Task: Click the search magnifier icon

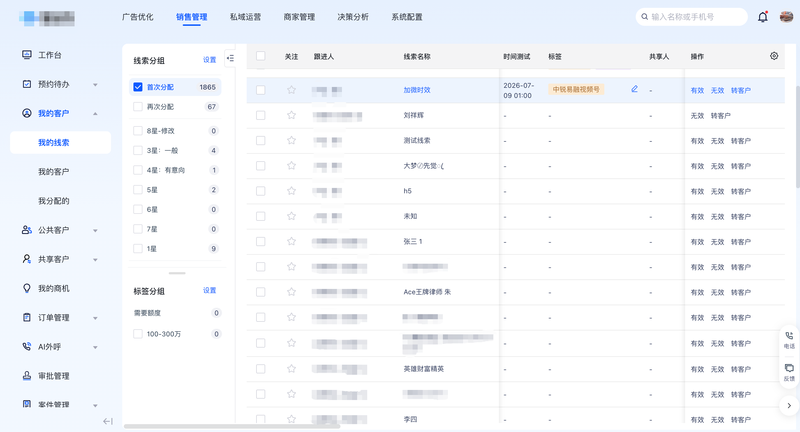Action: (x=644, y=17)
